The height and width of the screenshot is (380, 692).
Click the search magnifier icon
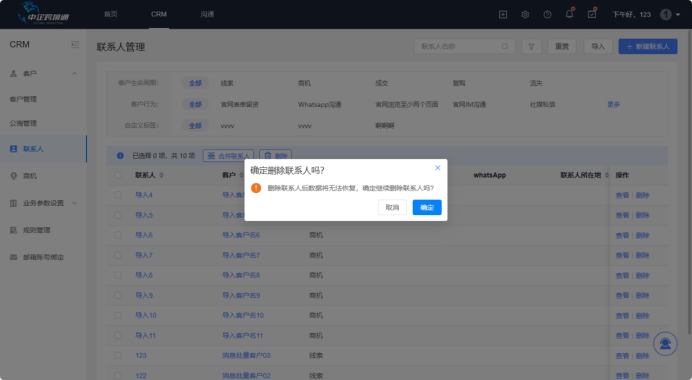click(505, 46)
